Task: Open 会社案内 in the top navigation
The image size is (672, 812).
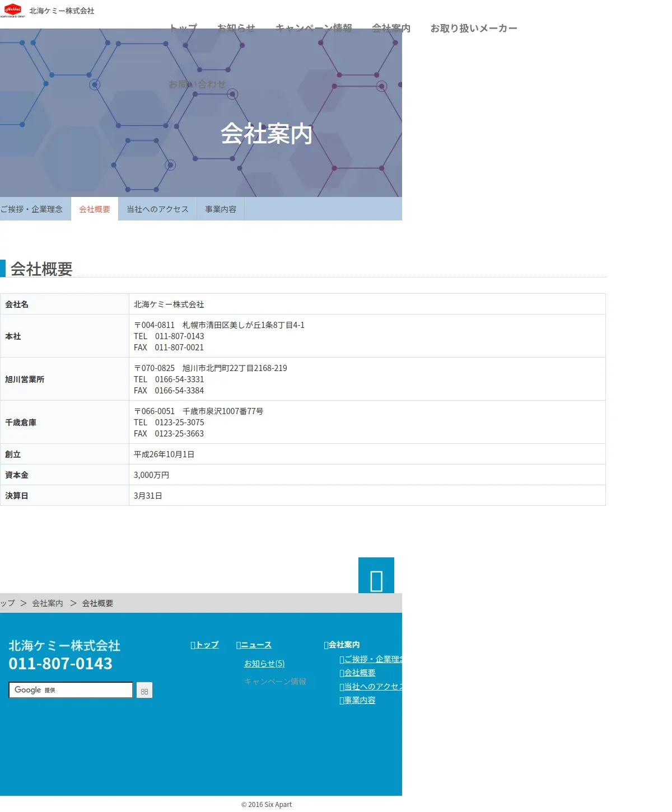Action: click(x=391, y=28)
